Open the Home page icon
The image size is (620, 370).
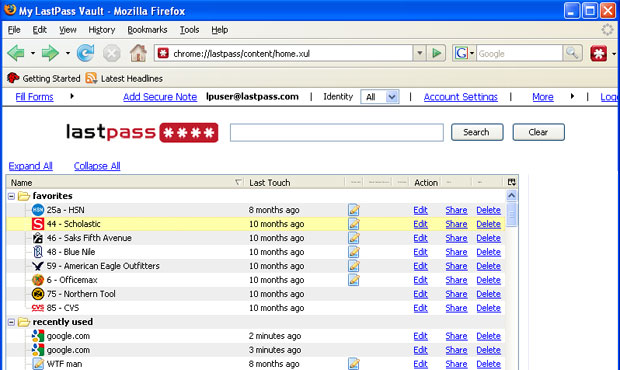[138, 53]
